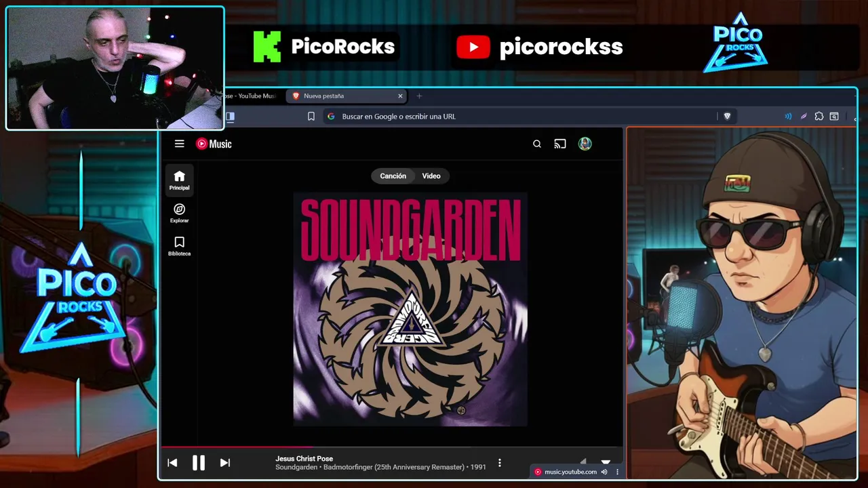Click the blue audio waves toolbar icon

tap(788, 117)
